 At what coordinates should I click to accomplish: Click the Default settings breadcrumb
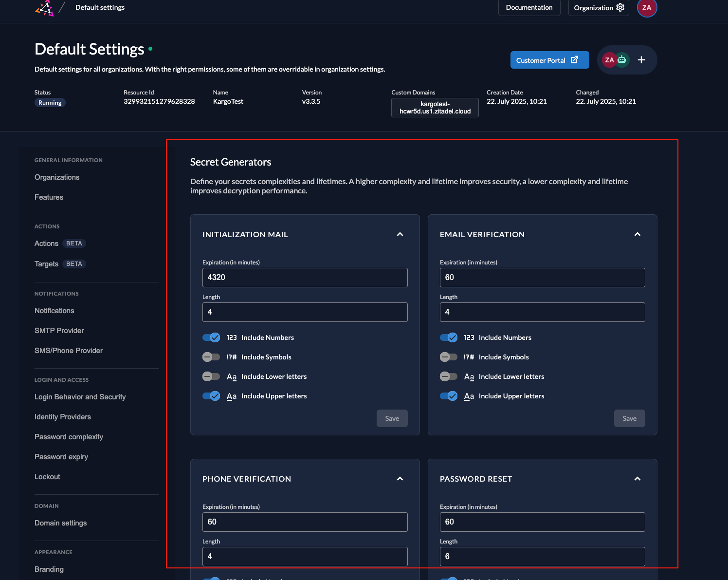click(100, 7)
